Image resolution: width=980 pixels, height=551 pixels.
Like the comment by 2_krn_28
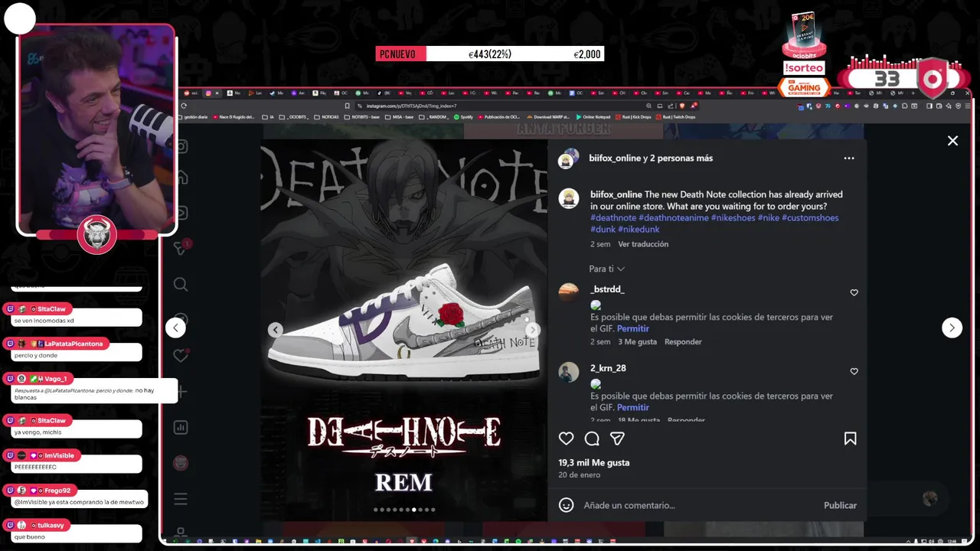point(854,371)
